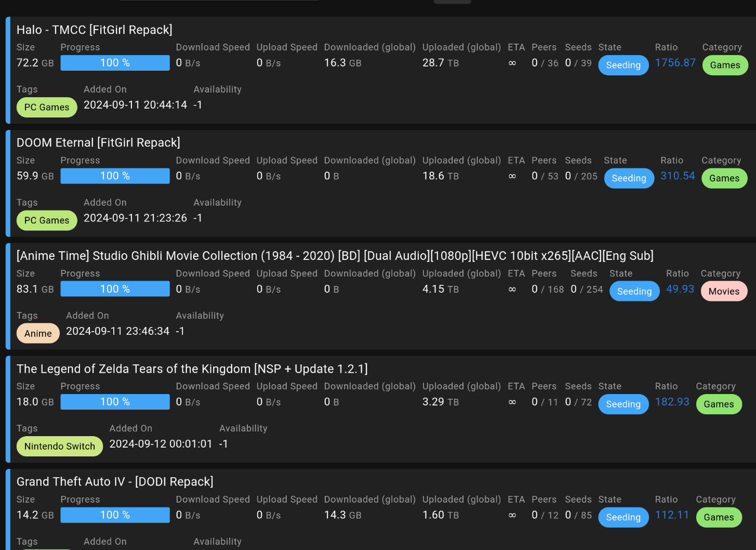Click the Games category chip on DOOM Eternal
The height and width of the screenshot is (550, 756).
pos(724,178)
